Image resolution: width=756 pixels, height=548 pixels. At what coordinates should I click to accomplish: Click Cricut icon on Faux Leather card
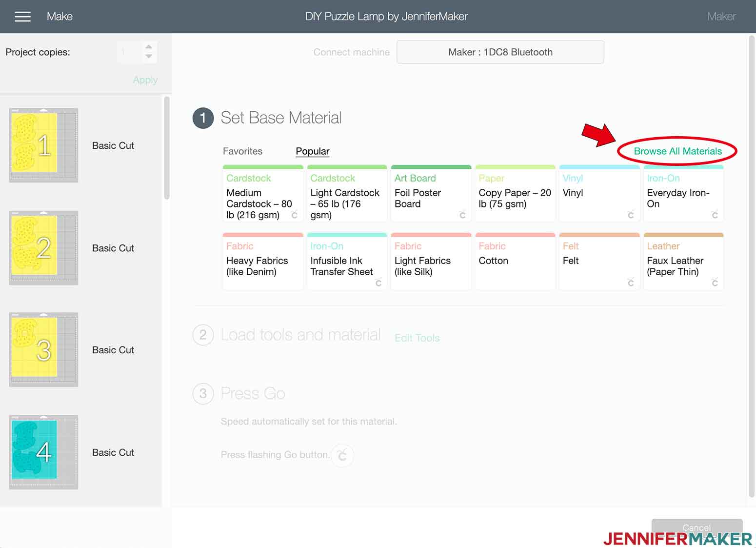(x=715, y=283)
